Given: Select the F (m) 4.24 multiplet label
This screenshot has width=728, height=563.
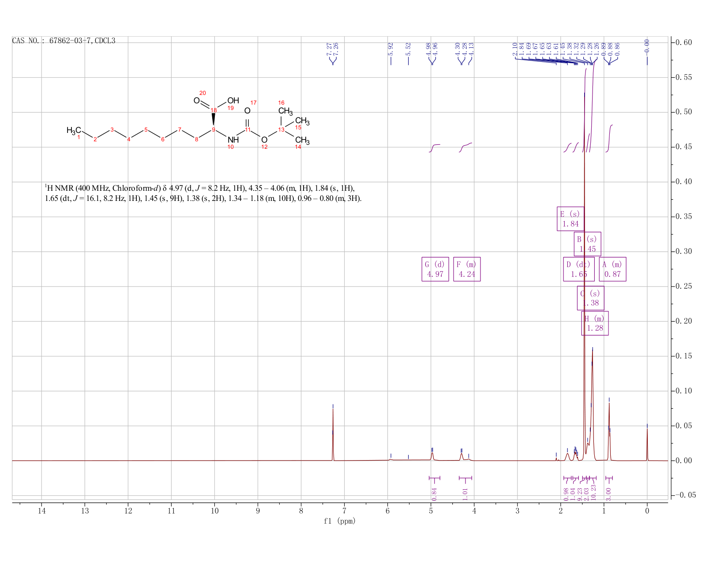Looking at the screenshot, I should coord(467,269).
